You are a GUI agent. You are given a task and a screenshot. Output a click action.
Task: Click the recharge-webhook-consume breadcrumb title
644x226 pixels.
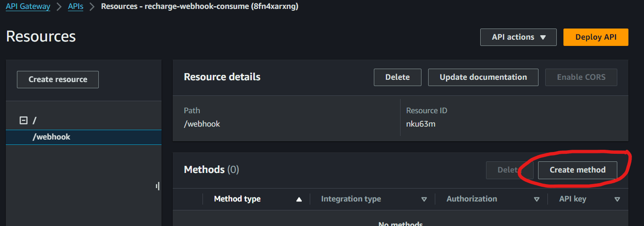pyautogui.click(x=200, y=7)
